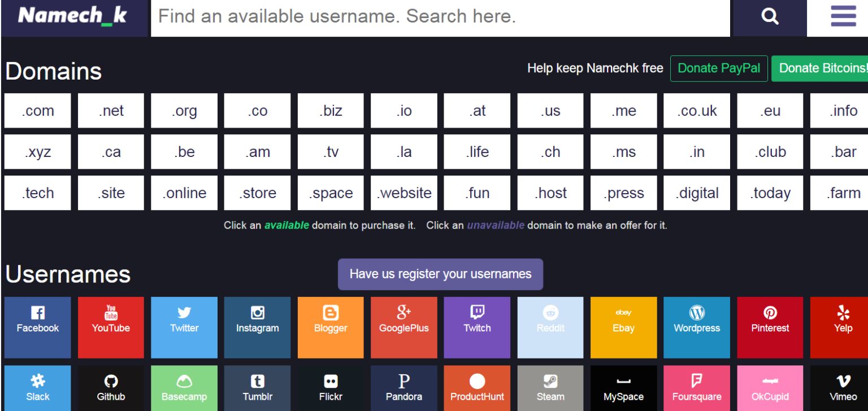
Task: Select the .host domain
Action: click(x=550, y=193)
